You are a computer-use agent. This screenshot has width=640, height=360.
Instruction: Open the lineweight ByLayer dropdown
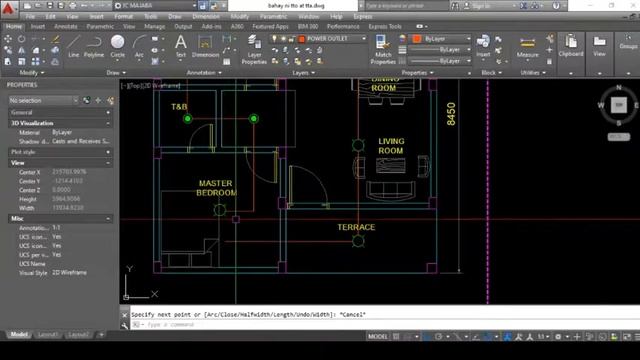coord(469,49)
